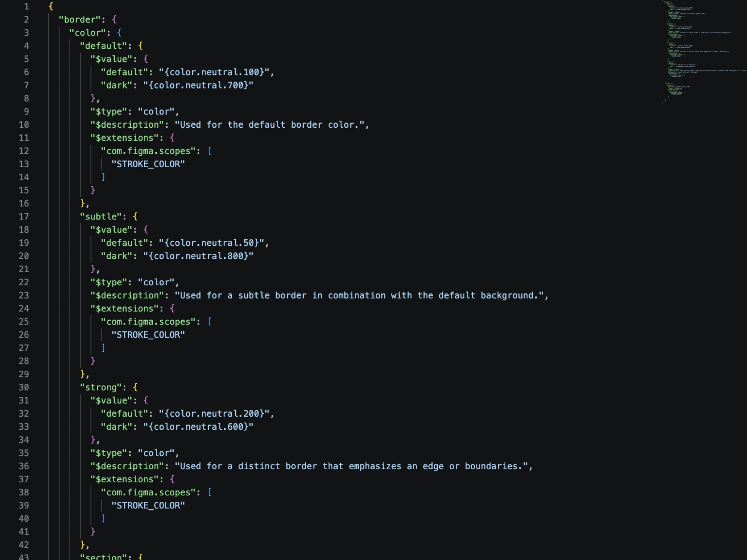
Task: Click the "{color.neutral.800}" value on line 20
Action: coord(198,256)
